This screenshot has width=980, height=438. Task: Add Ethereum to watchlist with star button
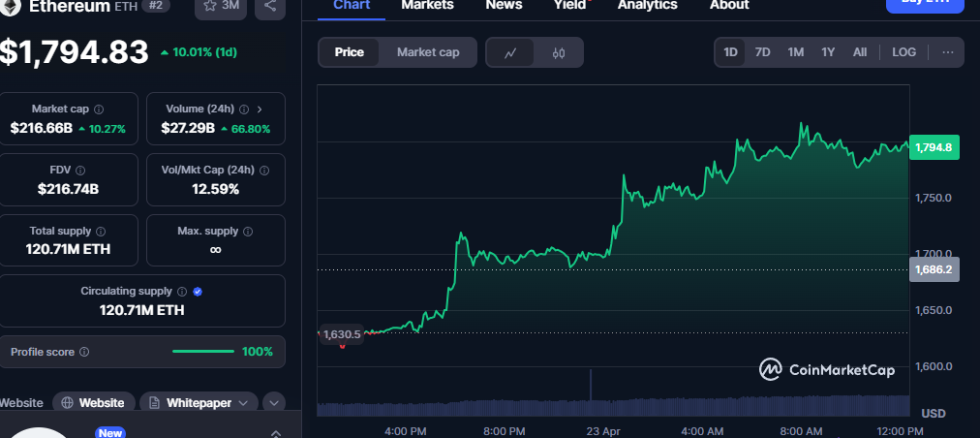click(x=221, y=8)
